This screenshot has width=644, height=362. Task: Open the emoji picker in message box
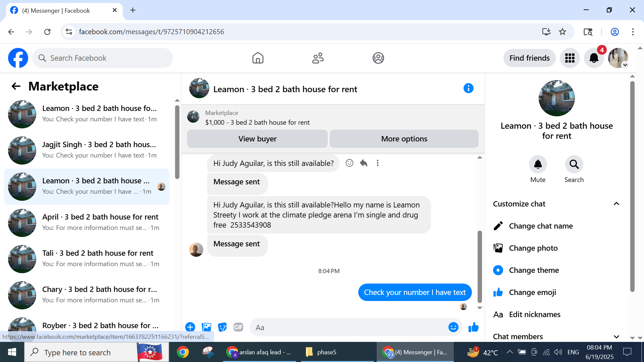453,327
